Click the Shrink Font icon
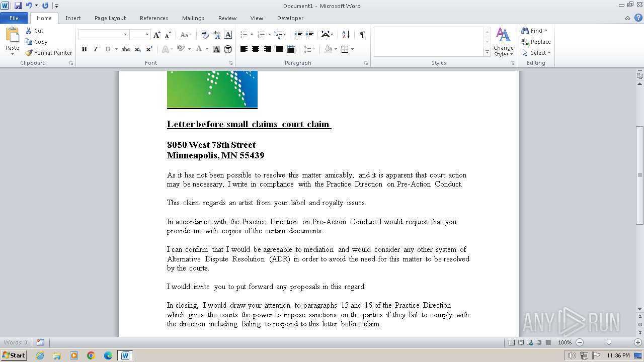Viewport: 644px width, 362px height. click(168, 35)
